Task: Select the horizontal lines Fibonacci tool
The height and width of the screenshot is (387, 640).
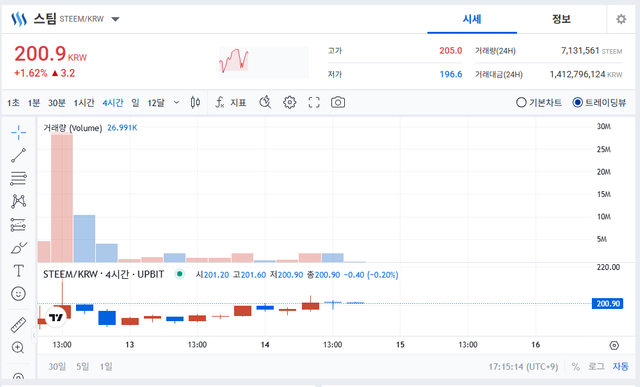Action: [18, 178]
